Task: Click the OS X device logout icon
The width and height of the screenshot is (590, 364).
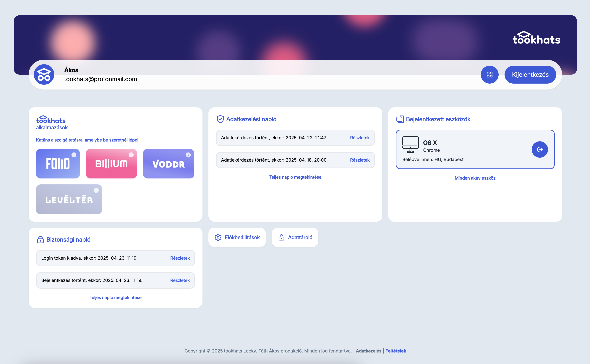Action: click(539, 149)
